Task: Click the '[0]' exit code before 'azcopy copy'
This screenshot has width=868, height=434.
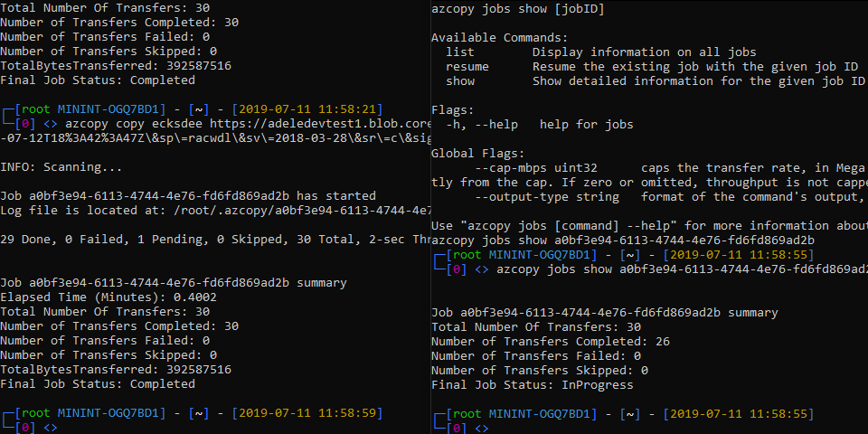Action: (x=25, y=124)
